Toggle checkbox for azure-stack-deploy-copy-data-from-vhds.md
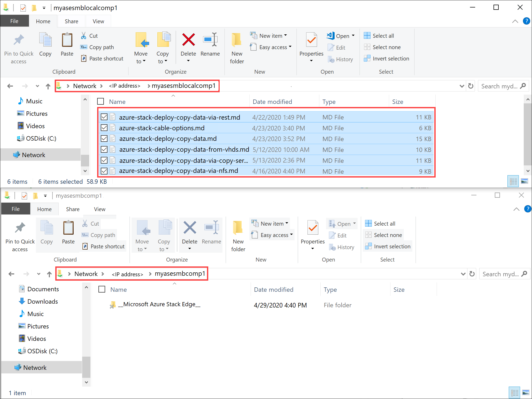The height and width of the screenshot is (399, 532). pyautogui.click(x=104, y=149)
